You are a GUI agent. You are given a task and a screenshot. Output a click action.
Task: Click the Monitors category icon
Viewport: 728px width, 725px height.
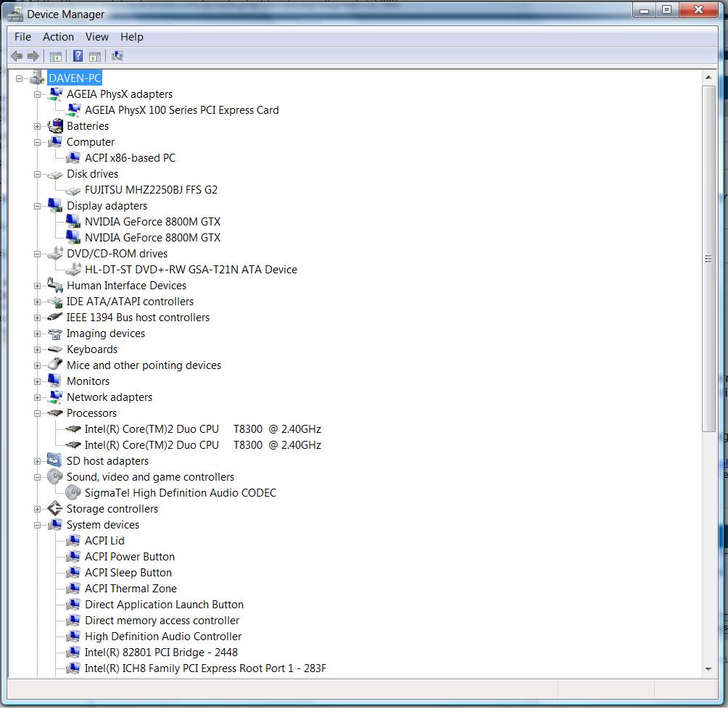coord(55,381)
